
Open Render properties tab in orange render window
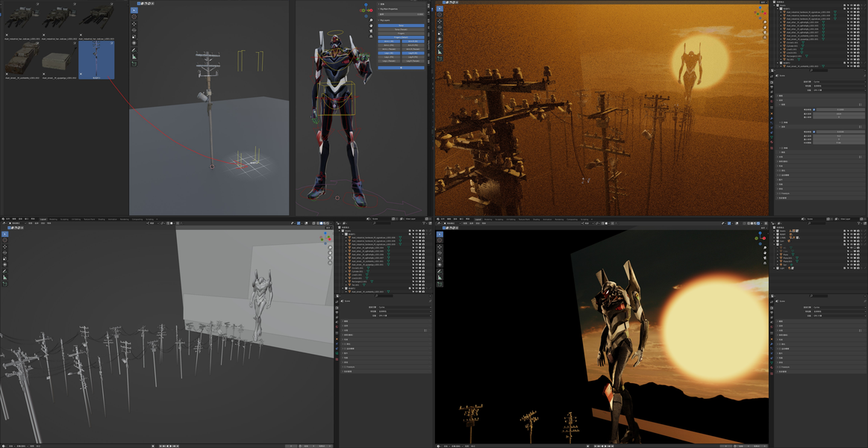pyautogui.click(x=772, y=82)
